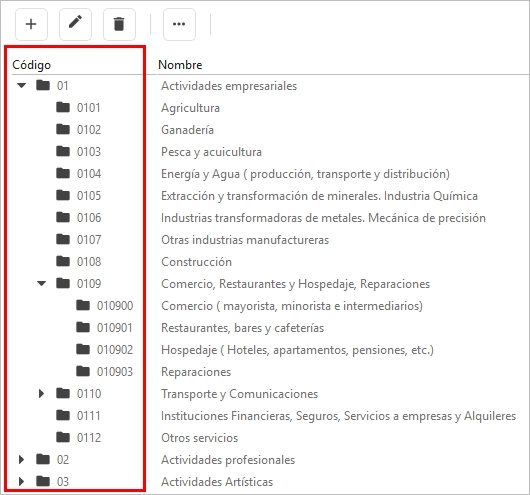Expand the 03 node arrow

(x=21, y=481)
